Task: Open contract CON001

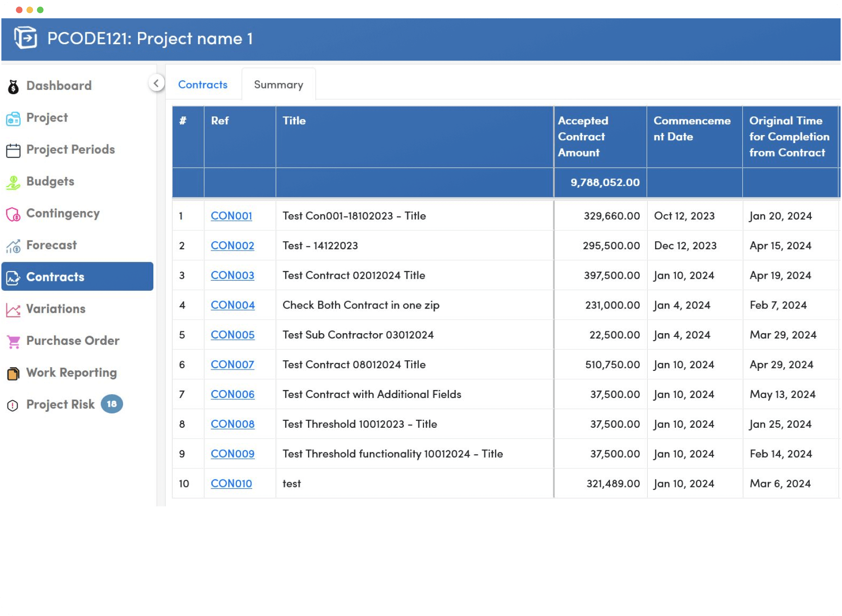Action: coord(231,216)
